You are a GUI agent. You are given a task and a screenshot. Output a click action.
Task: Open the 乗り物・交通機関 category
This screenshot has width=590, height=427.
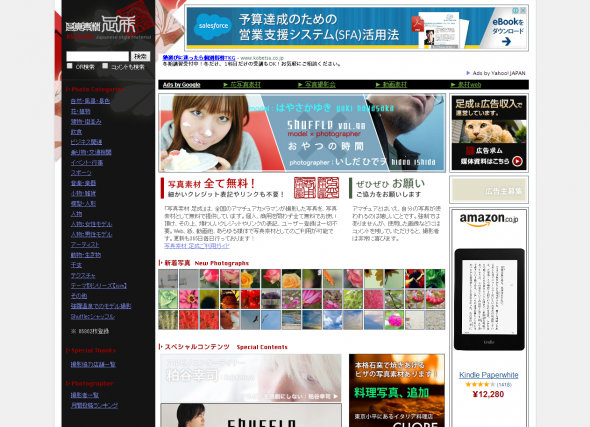pos(91,152)
